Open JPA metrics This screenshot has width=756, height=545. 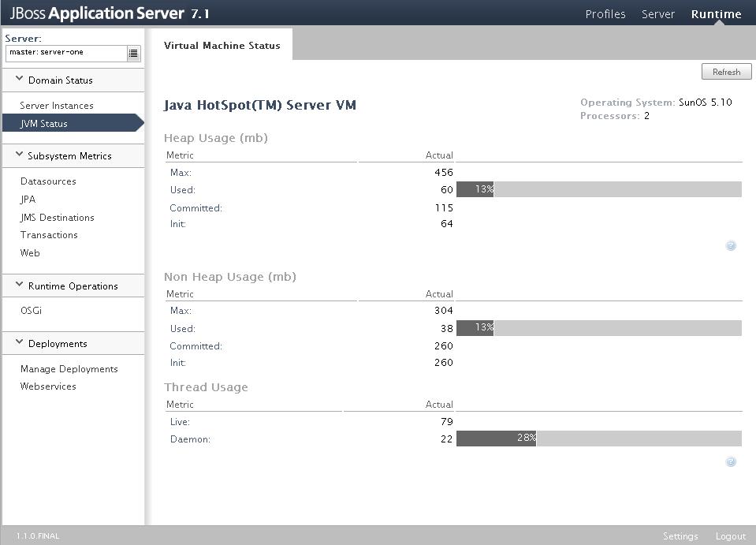28,200
